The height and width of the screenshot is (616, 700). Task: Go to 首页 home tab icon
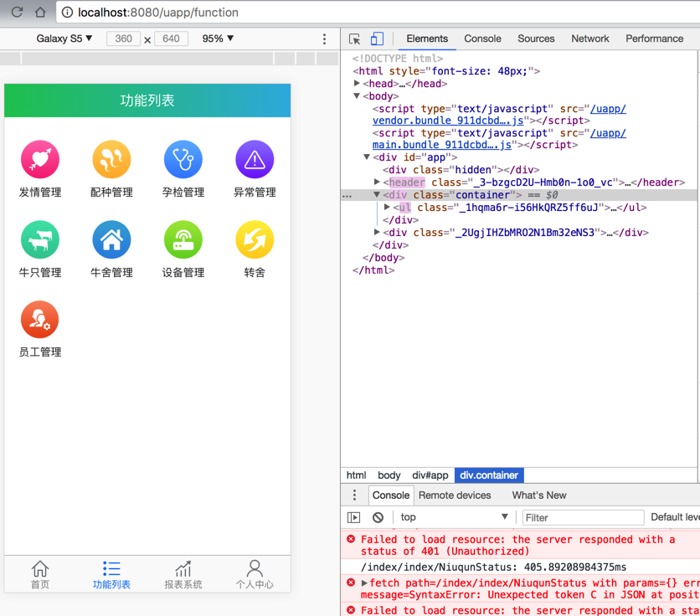(39, 568)
